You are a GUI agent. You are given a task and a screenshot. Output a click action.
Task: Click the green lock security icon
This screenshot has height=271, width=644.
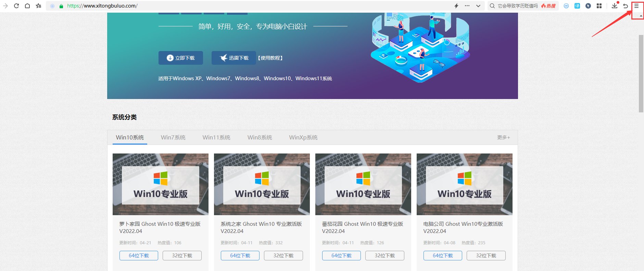(61, 6)
